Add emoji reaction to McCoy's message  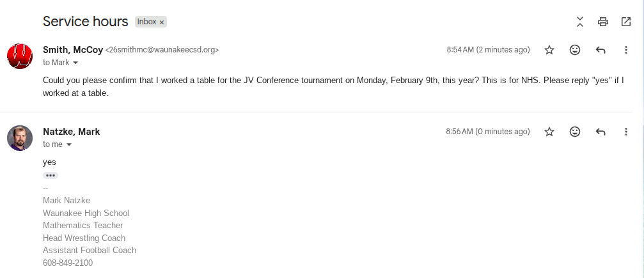coord(575,50)
